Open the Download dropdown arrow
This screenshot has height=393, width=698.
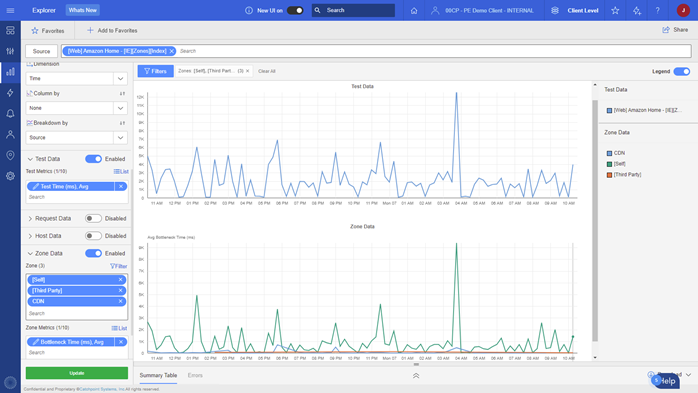pos(689,375)
